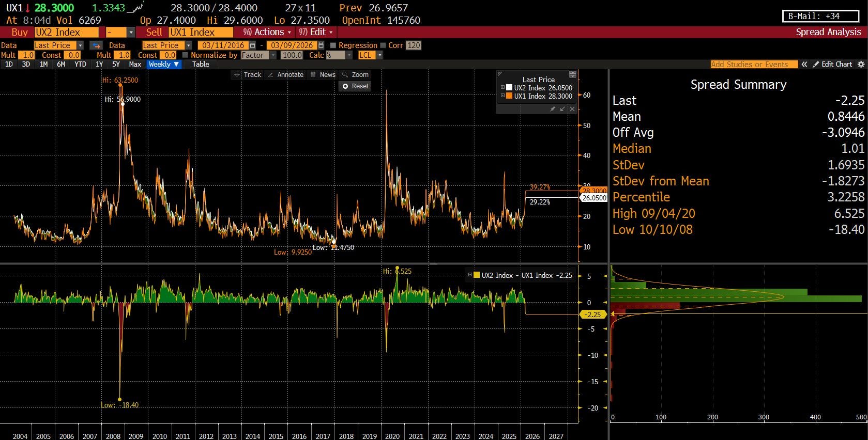The width and height of the screenshot is (868, 440).
Task: Select the Annotate pencil tool
Action: click(285, 75)
